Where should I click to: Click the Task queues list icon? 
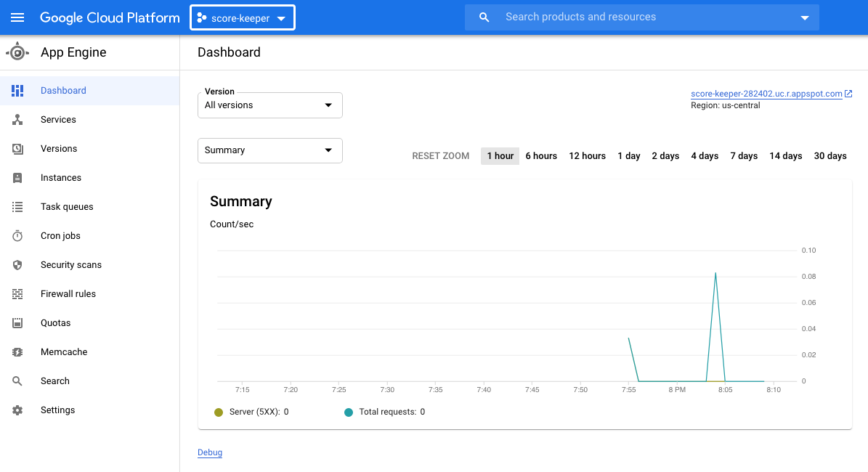point(17,207)
